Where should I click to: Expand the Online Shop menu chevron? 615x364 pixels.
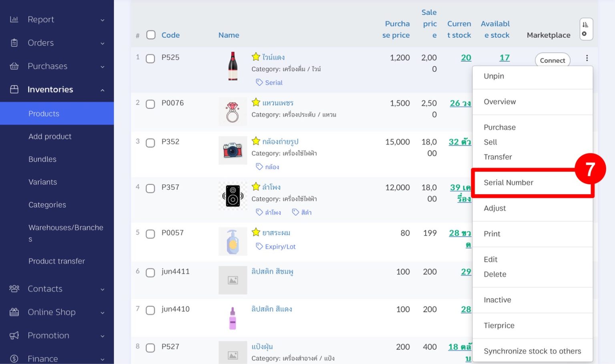point(102,313)
